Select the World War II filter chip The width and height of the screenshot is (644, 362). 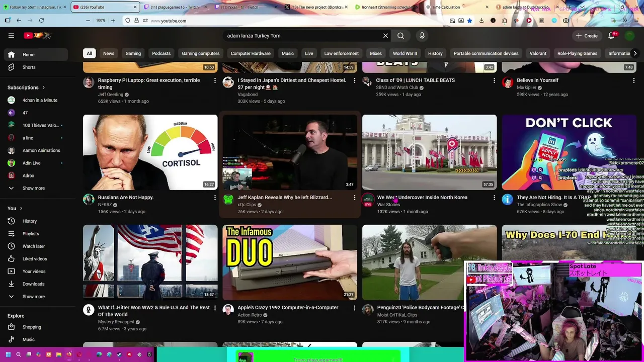tap(405, 53)
